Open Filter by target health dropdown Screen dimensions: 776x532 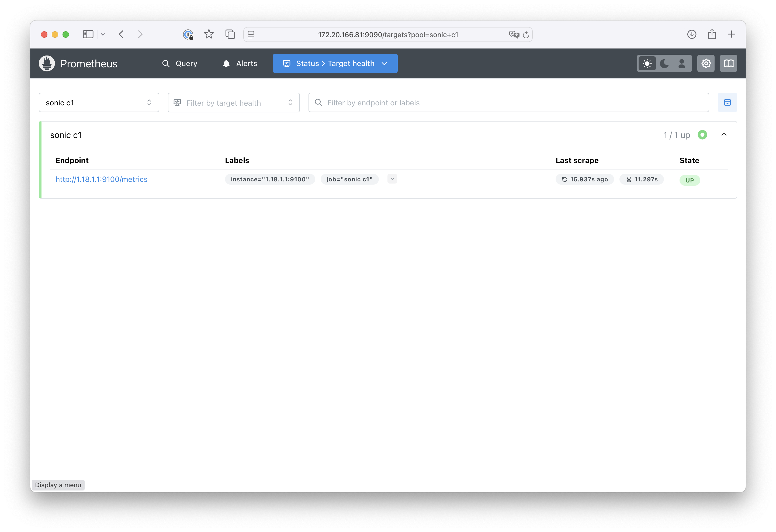[x=233, y=102]
